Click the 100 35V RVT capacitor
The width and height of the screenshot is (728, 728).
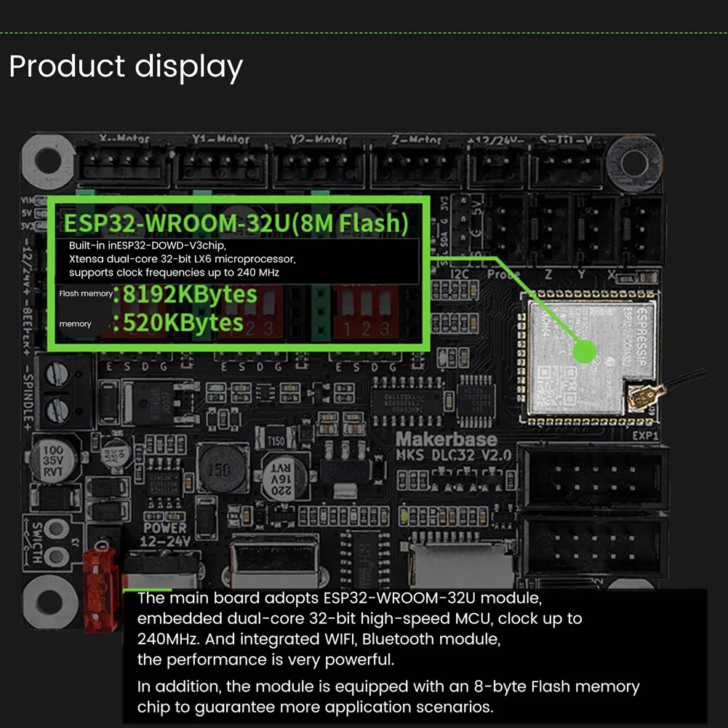(53, 460)
